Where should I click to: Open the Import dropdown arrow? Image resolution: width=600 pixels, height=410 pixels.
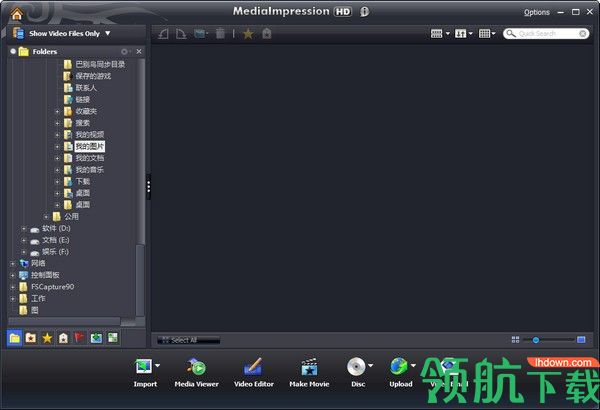pos(157,365)
